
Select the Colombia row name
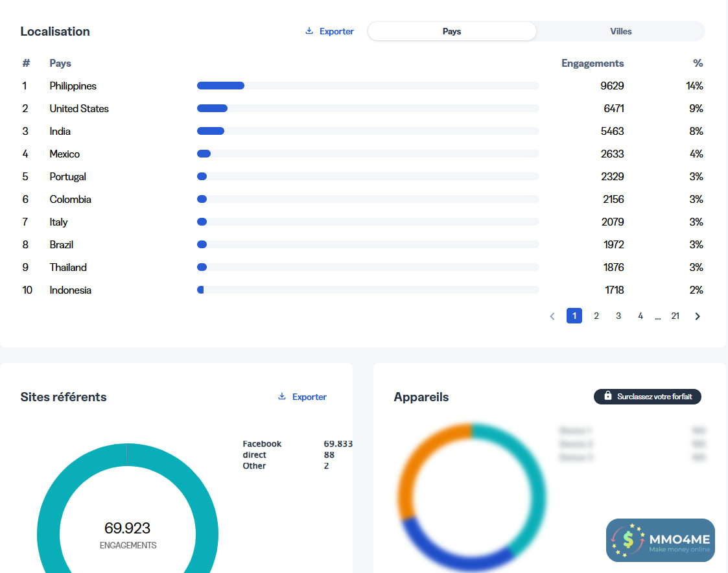70,199
